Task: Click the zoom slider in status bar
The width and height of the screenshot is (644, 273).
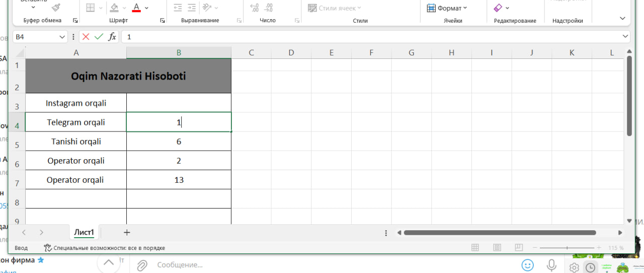Action: 567,248
